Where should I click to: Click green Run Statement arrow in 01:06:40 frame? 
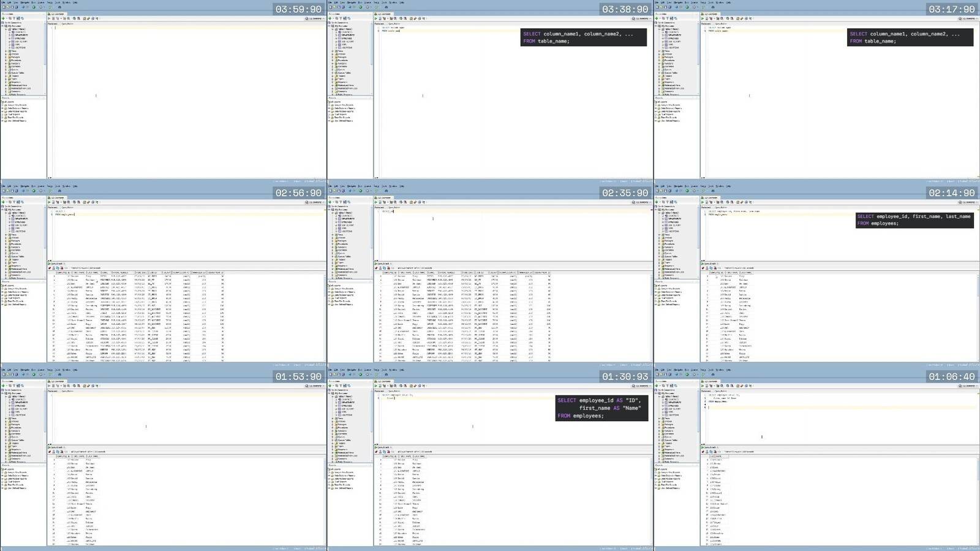[703, 386]
